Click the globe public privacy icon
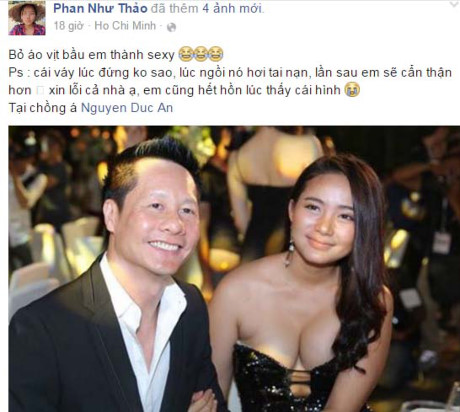The image size is (460, 412). (x=171, y=27)
